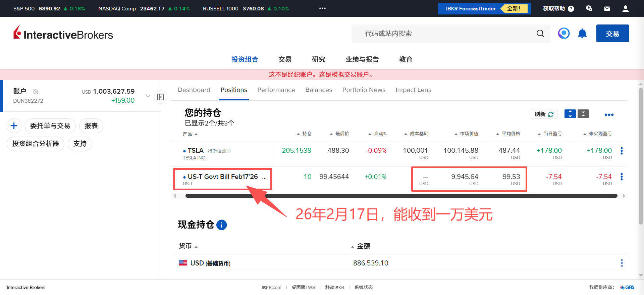
Task: Click the IBot assistant circle icon
Action: coord(564,34)
